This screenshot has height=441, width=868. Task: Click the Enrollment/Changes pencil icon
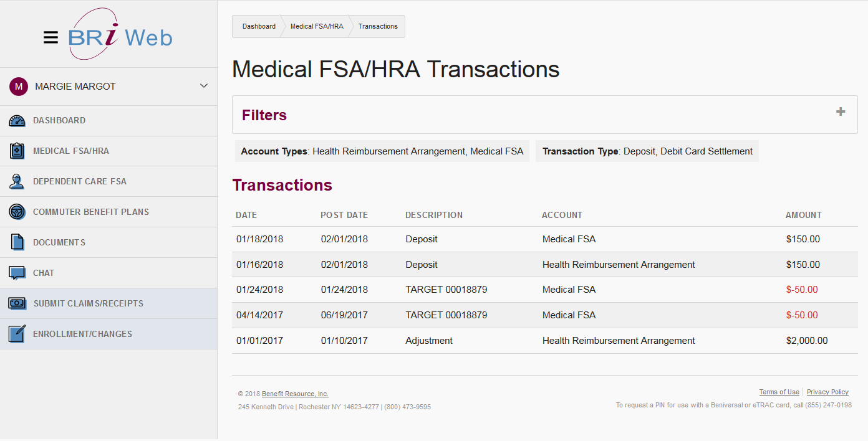[x=17, y=334]
